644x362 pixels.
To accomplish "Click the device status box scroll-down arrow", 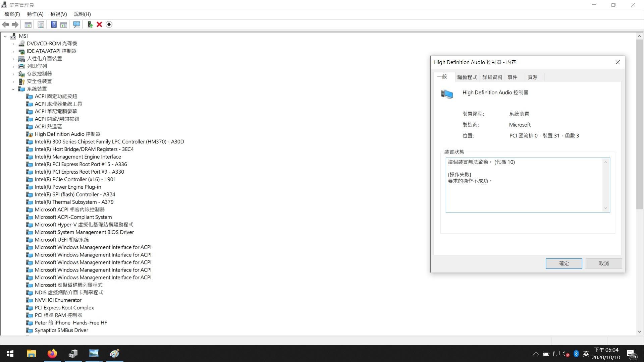I will coord(605,208).
